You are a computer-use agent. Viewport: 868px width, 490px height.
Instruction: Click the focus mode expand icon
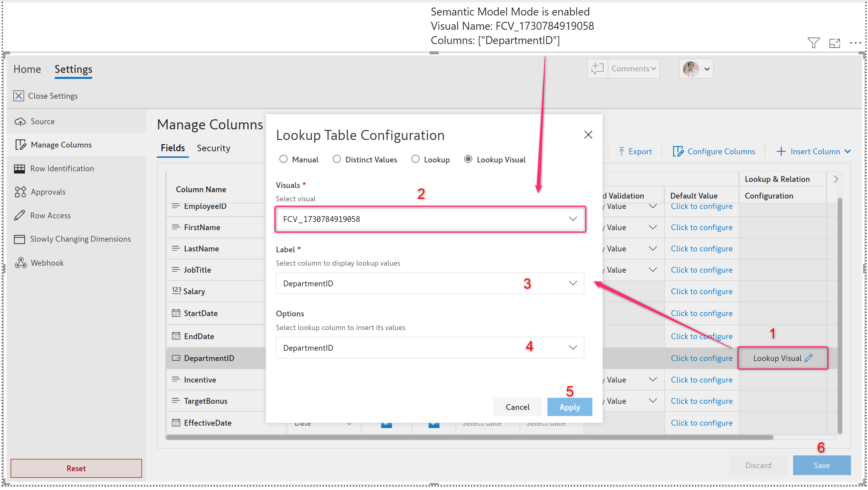834,43
